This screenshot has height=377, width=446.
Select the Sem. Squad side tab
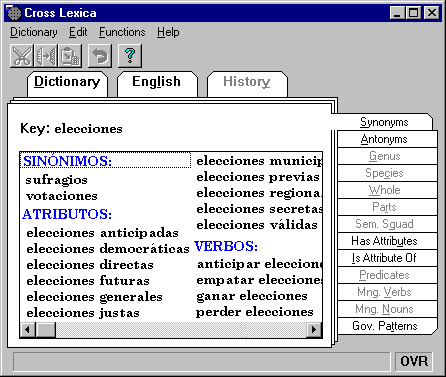(x=387, y=224)
